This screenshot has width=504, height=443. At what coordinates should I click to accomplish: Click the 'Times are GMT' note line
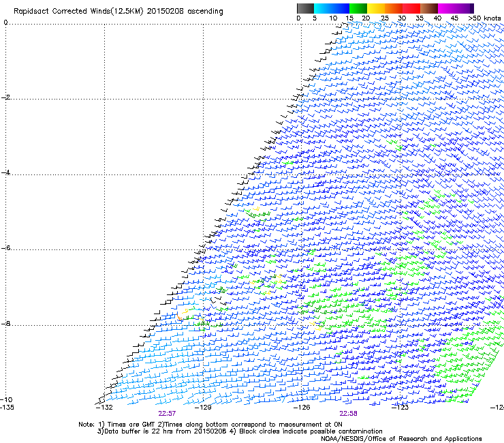click(x=210, y=425)
